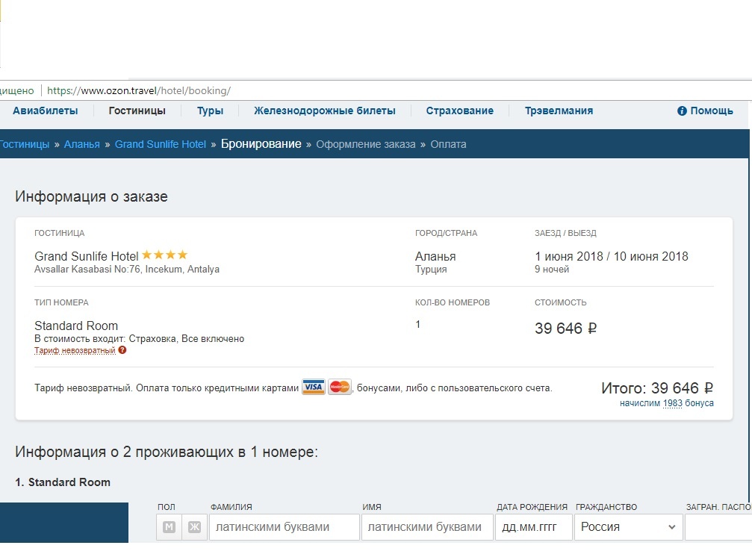This screenshot has width=752, height=560.
Task: Click the Информация о 2 проживающих heading
Action: [x=167, y=452]
